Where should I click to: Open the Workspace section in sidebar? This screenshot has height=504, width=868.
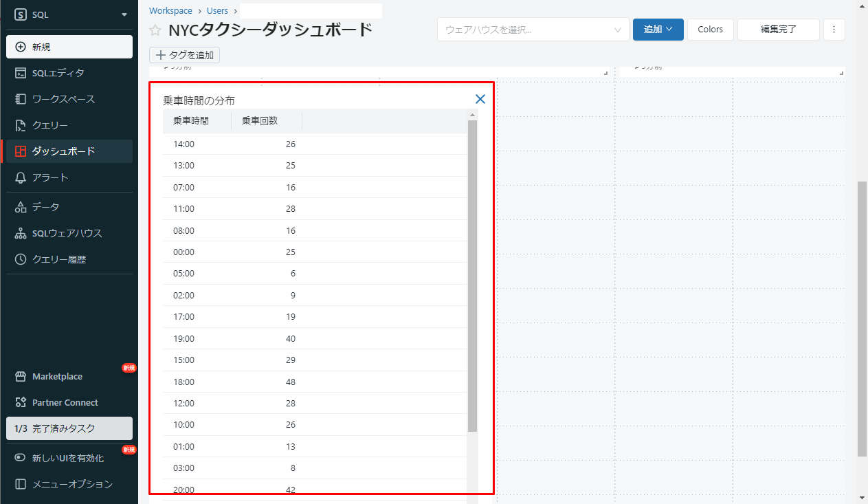[x=63, y=99]
